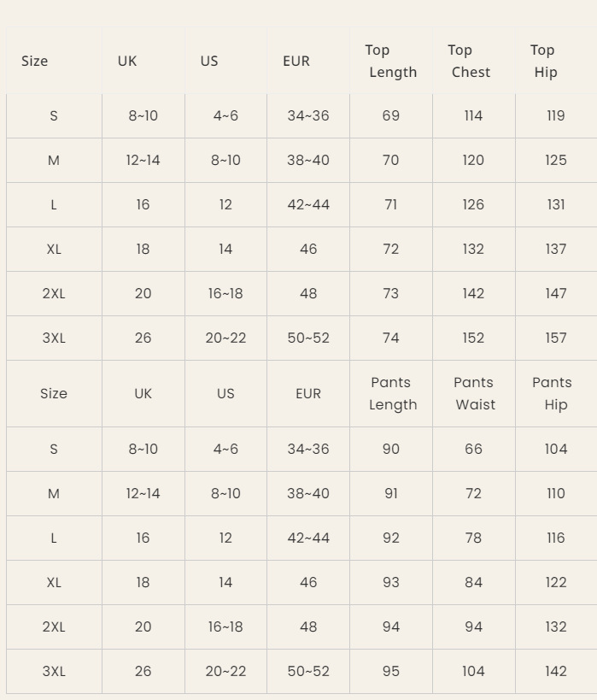This screenshot has height=700, width=597.
Task: Click the pants waist value 66
Action: (473, 449)
